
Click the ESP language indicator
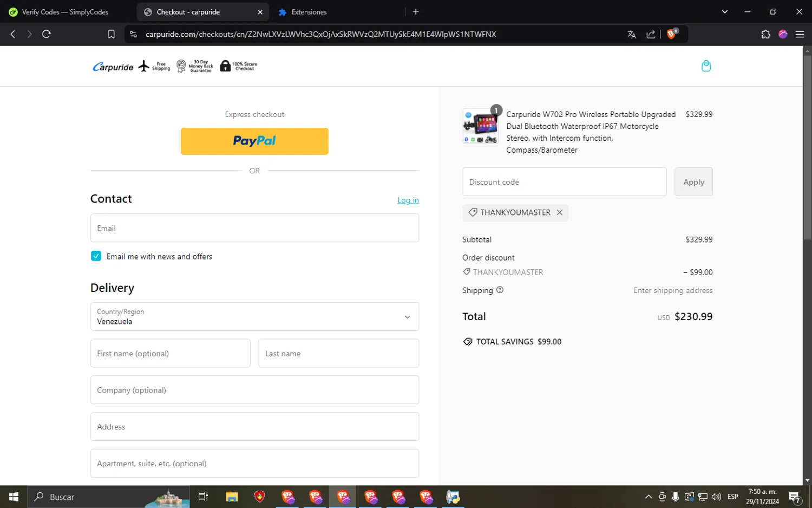click(x=733, y=497)
